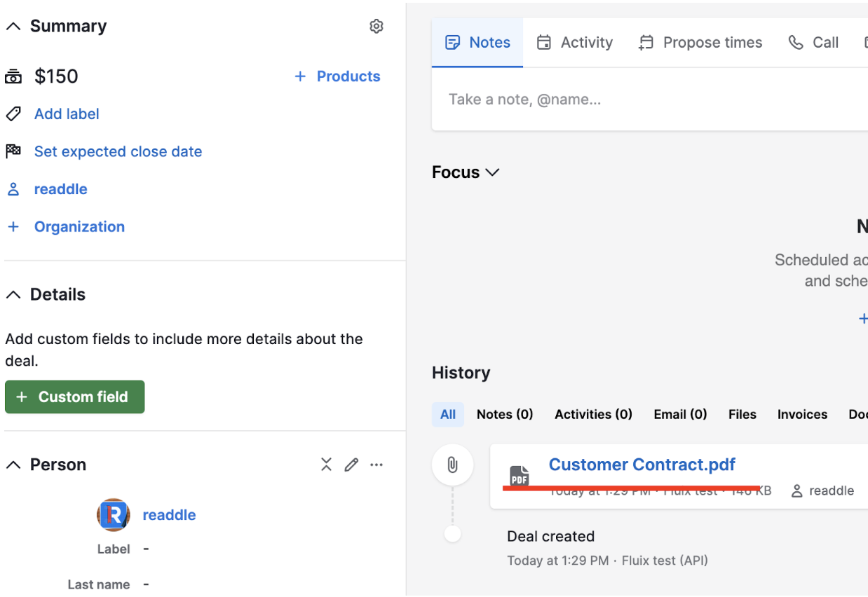Select the pencil edit icon in Person section
The image size is (868, 597).
pos(351,464)
